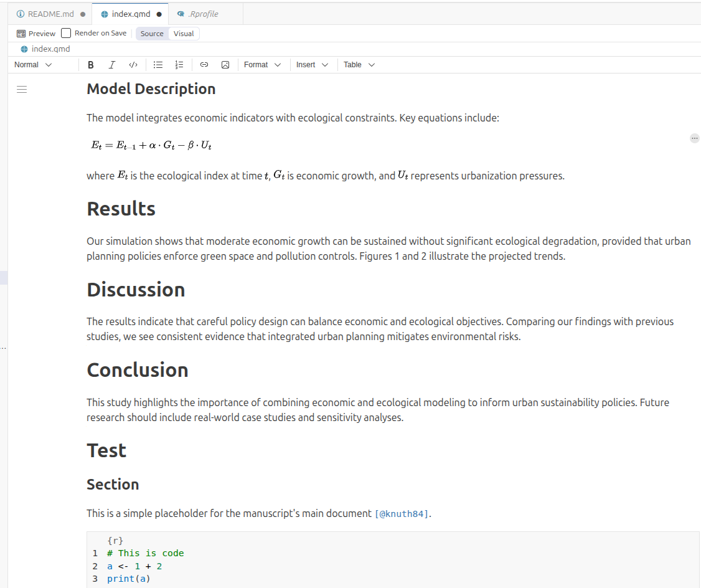Open the Insert dropdown menu
701x588 pixels.
(312, 65)
